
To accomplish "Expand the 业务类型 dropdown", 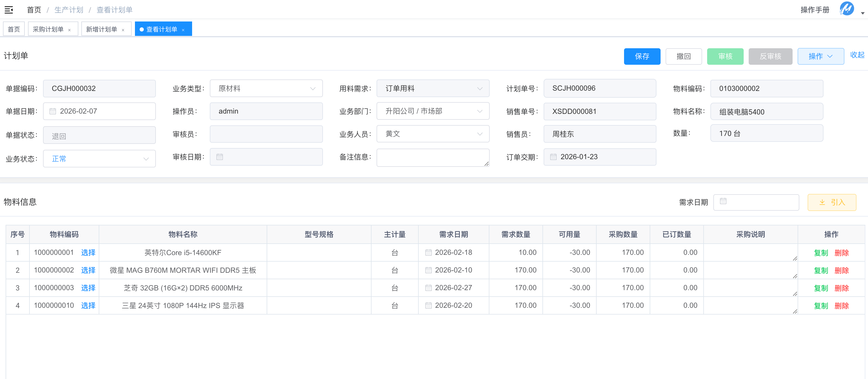I will [x=266, y=89].
